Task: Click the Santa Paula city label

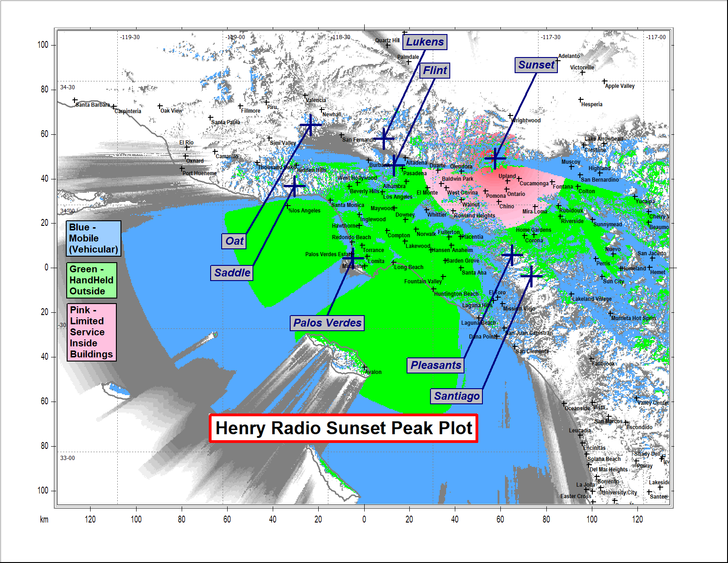Action: pos(226,122)
